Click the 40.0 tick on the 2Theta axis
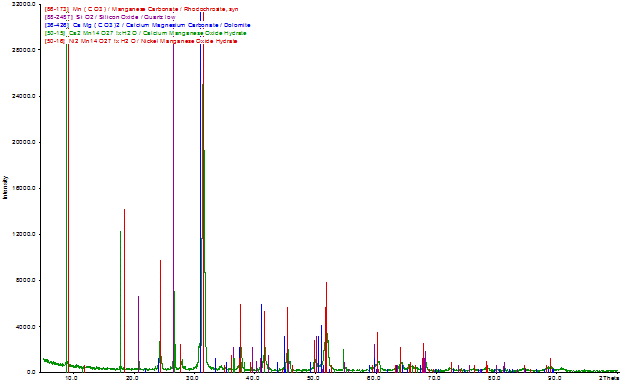The width and height of the screenshot is (624, 386). (253, 378)
